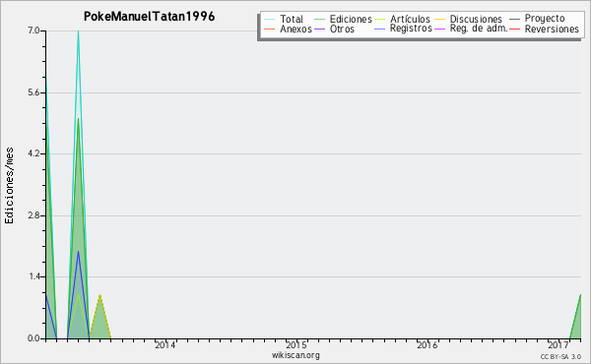Click the x-axis year label 2017
The image size is (591, 364).
(x=558, y=345)
